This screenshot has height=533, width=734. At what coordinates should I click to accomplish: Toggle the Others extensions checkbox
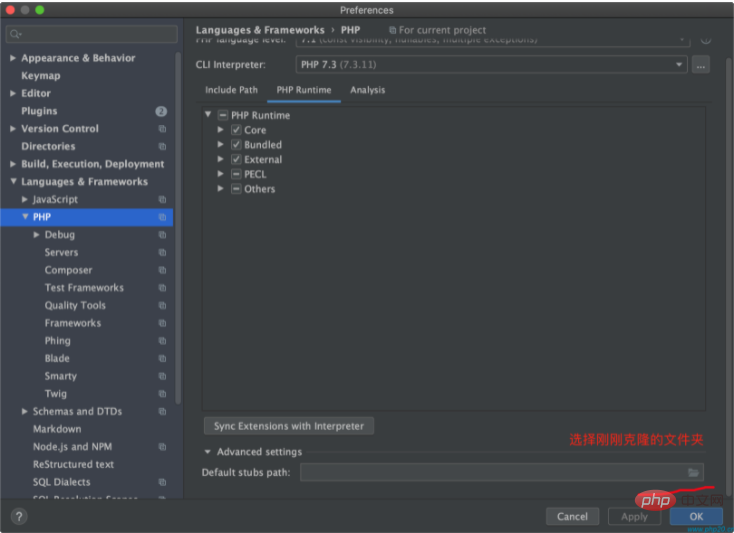[236, 189]
